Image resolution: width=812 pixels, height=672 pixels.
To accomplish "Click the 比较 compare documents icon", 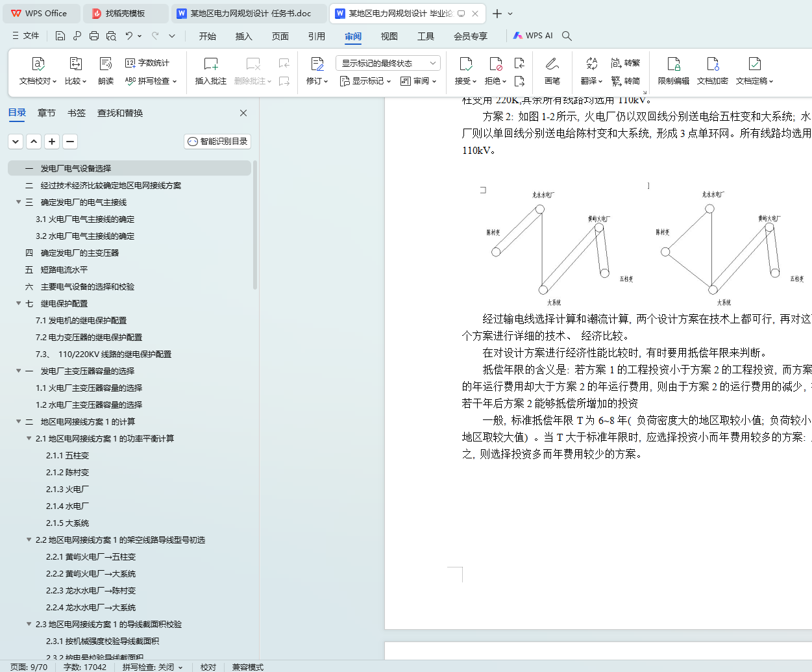I will (75, 64).
